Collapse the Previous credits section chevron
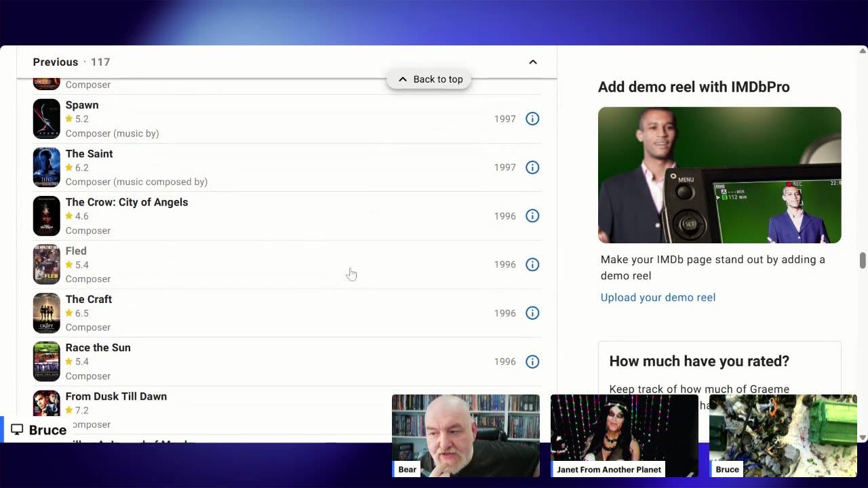Viewport: 868px width, 488px height. tap(533, 62)
